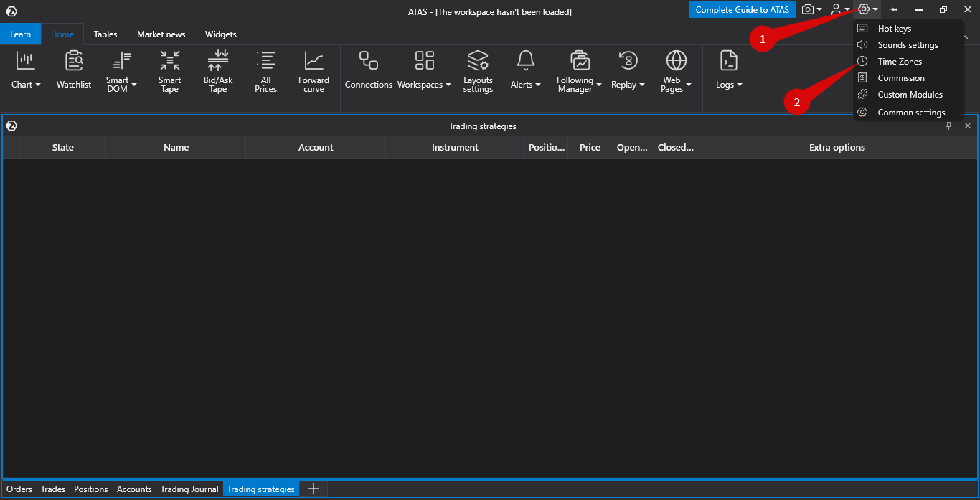Sort by the Instrument column header
The width and height of the screenshot is (980, 500).
[x=455, y=147]
